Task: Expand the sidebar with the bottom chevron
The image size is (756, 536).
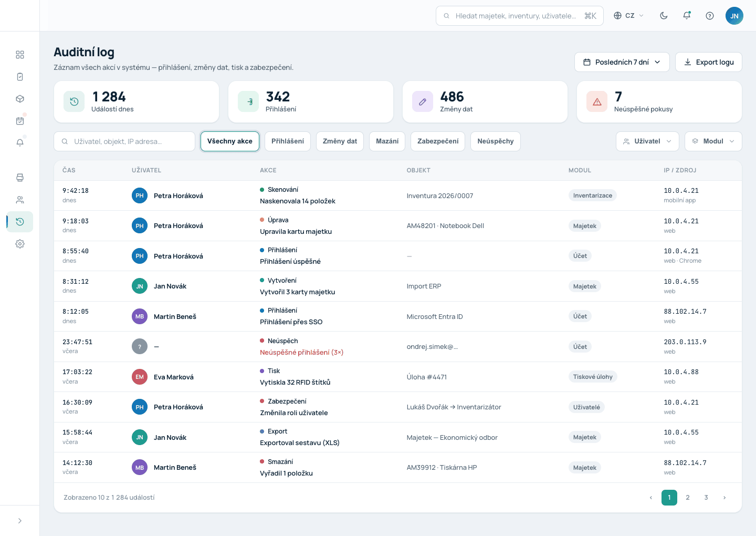Action: coord(20,521)
